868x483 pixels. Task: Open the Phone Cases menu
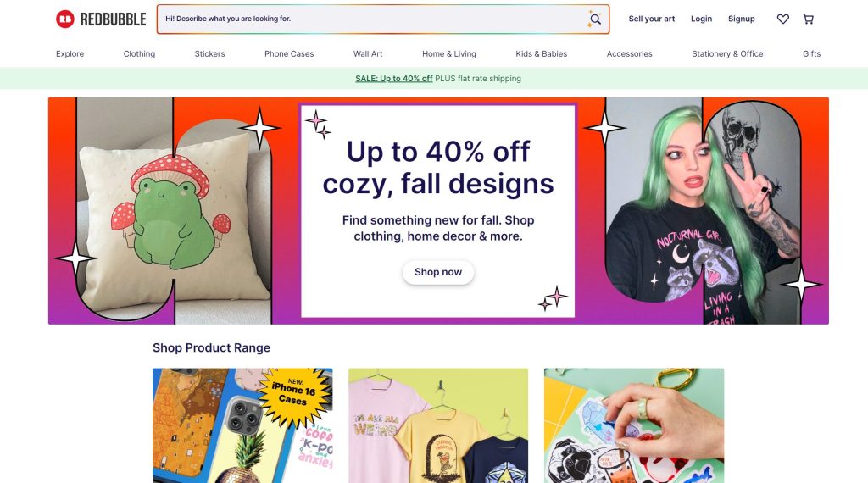point(289,53)
